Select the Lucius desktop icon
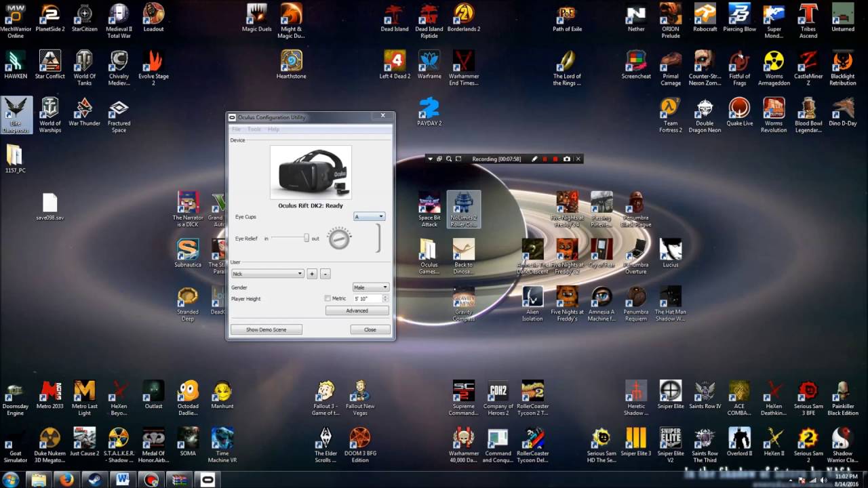The image size is (868, 488). pyautogui.click(x=671, y=253)
